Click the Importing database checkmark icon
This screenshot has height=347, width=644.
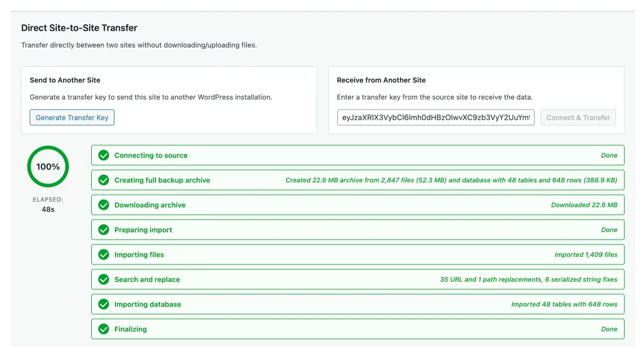click(104, 304)
